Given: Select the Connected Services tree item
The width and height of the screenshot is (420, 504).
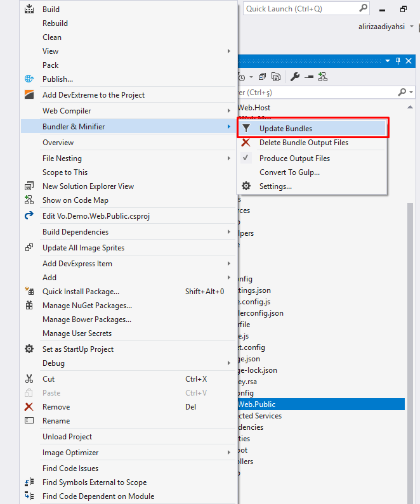Looking at the screenshot, I should coord(259,416).
